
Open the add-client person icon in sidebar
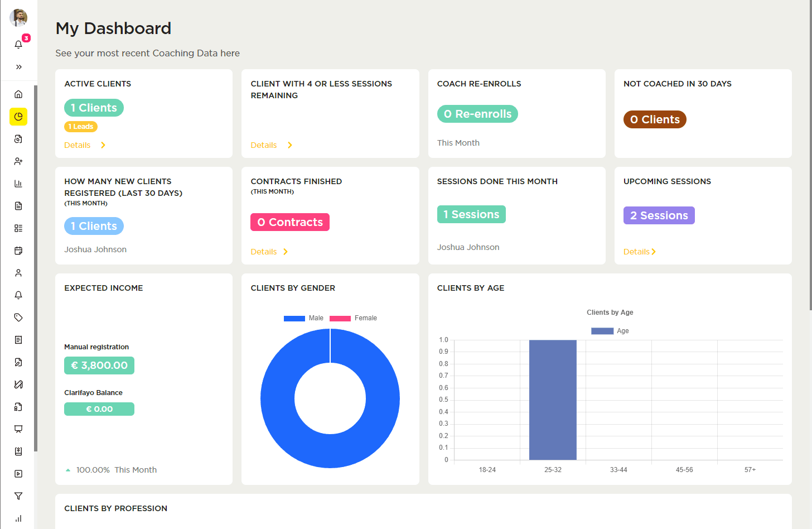click(18, 161)
